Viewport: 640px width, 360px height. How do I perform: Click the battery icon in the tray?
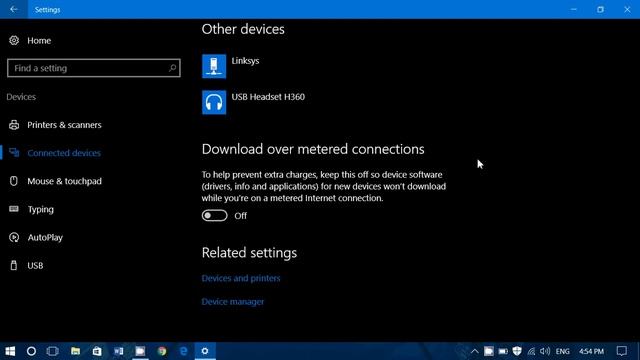503,351
